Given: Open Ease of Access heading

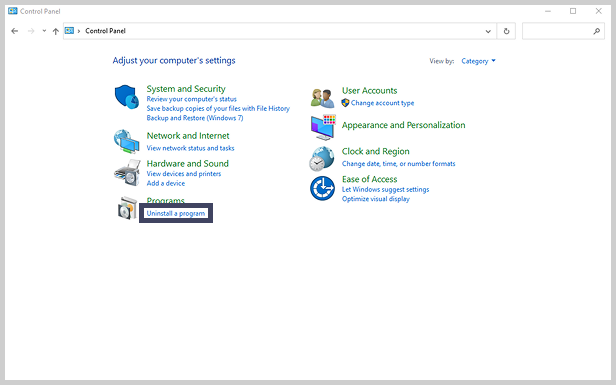Looking at the screenshot, I should click(x=369, y=179).
